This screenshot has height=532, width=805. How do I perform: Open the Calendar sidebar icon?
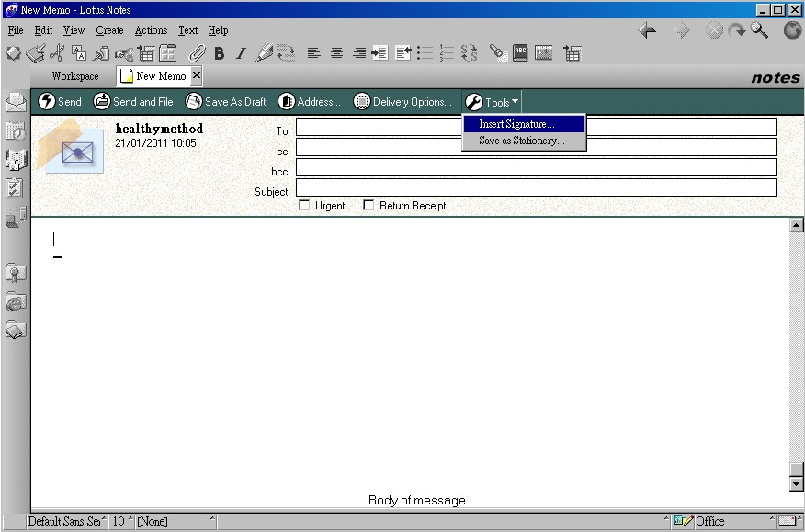(16, 131)
